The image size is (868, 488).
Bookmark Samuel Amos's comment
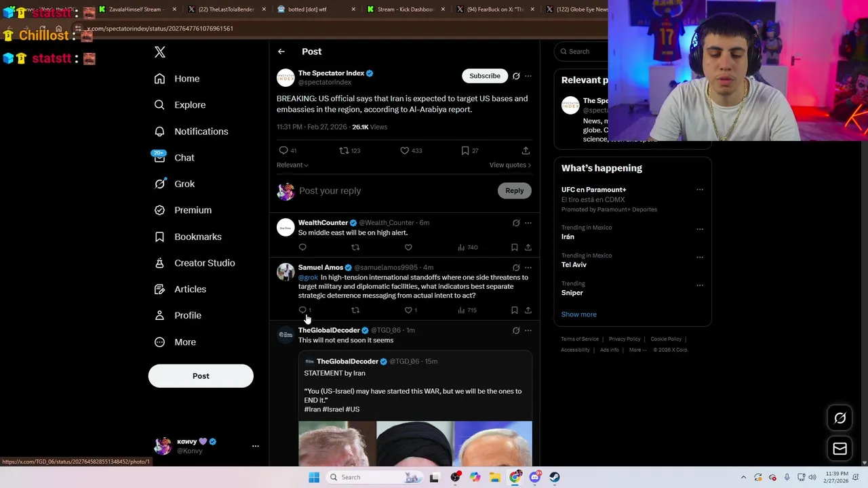pos(515,310)
